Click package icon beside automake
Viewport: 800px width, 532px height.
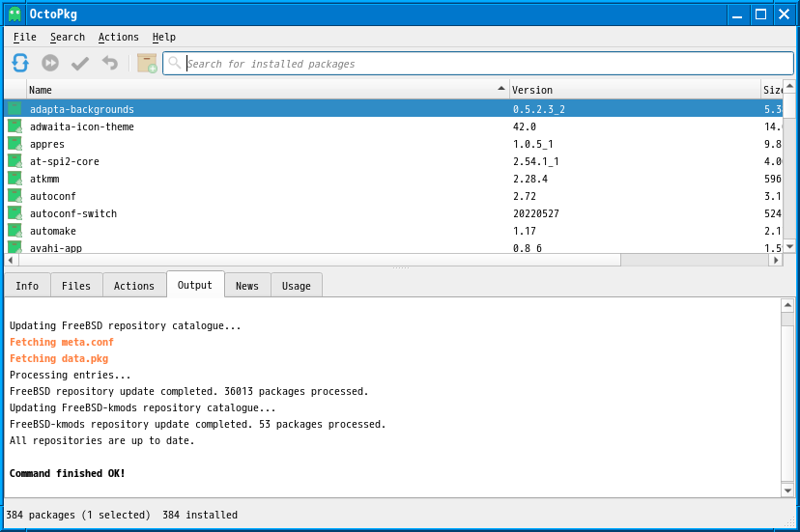pyautogui.click(x=14, y=230)
